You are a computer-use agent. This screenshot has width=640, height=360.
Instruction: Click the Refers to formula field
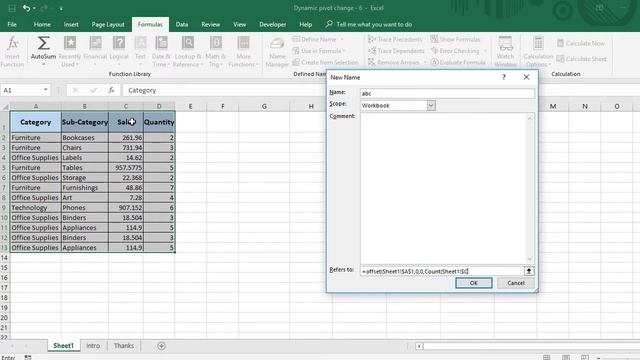point(442,271)
